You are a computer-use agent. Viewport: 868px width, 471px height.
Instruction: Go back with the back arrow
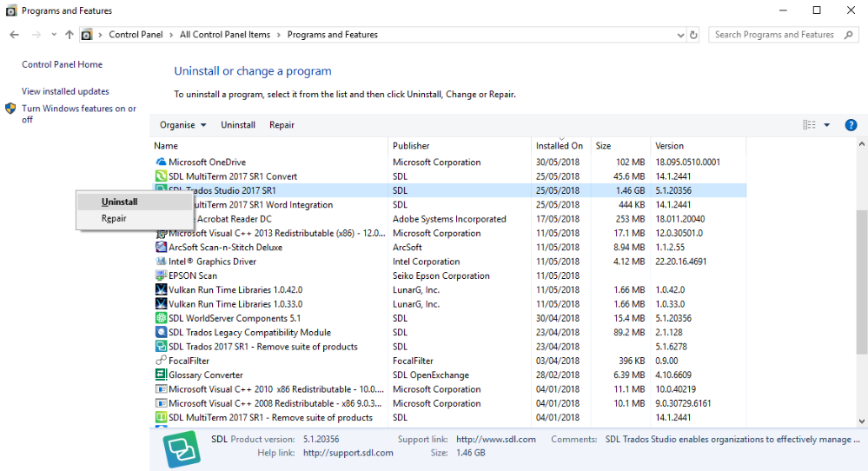tap(15, 34)
